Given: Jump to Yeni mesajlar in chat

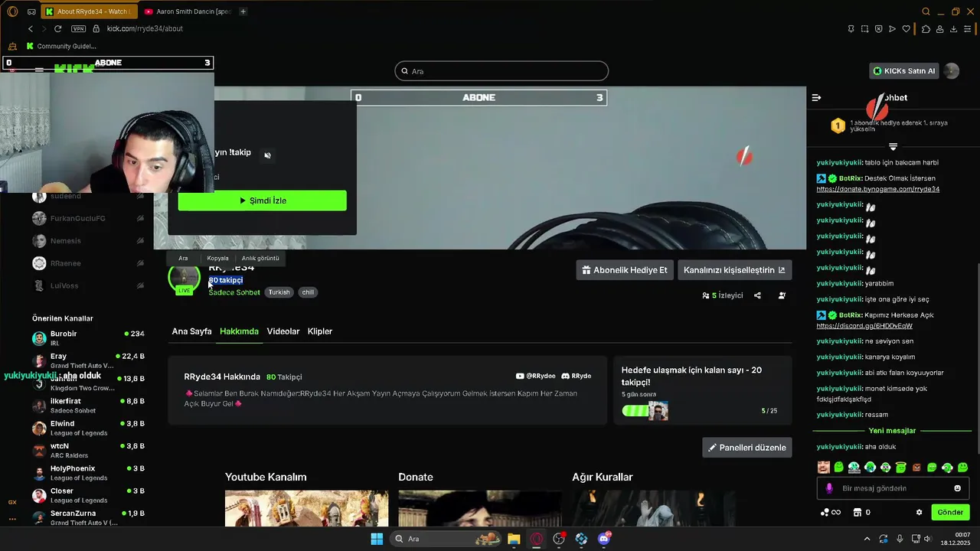Looking at the screenshot, I should pos(892,431).
